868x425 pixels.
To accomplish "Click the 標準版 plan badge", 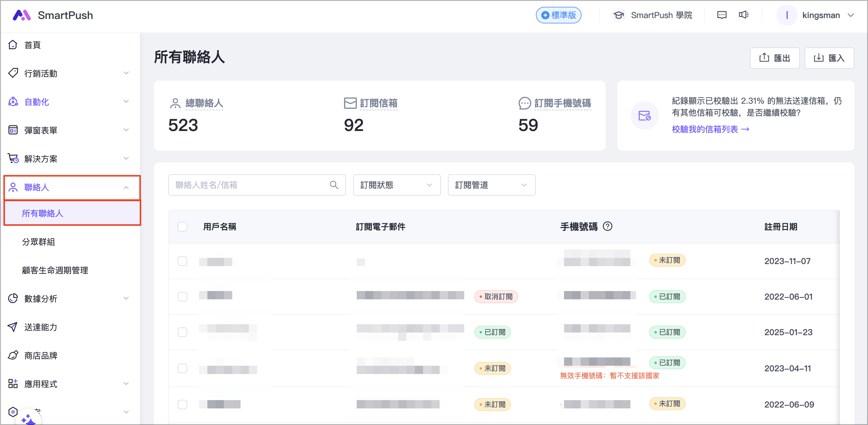I will click(558, 15).
